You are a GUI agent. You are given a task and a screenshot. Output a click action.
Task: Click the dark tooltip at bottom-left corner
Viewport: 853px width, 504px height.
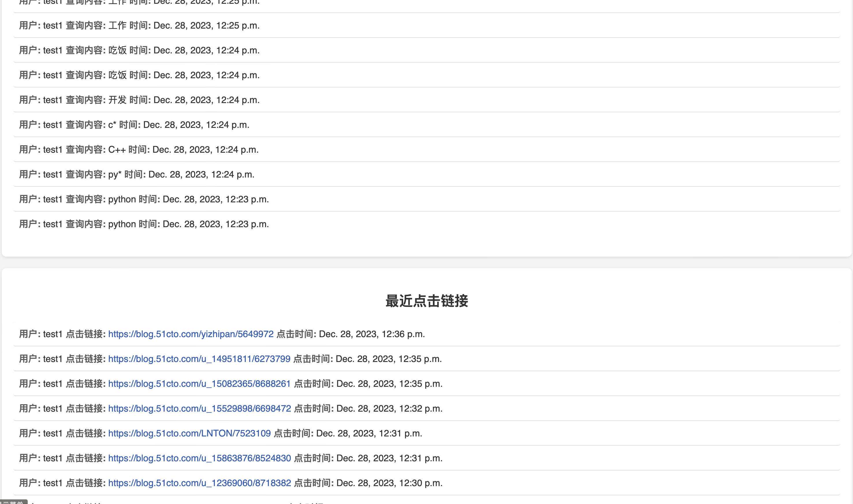pyautogui.click(x=13, y=502)
